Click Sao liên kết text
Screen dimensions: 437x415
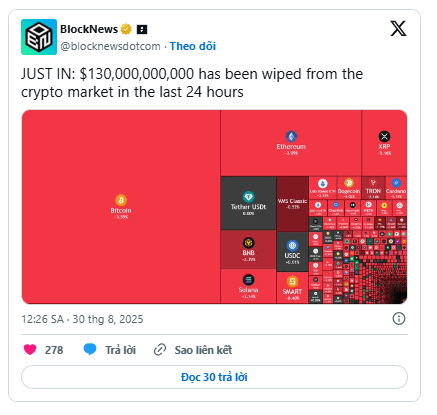click(x=203, y=350)
